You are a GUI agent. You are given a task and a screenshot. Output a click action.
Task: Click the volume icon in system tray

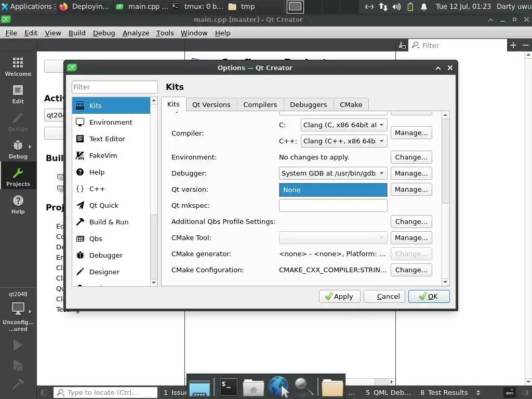(396, 6)
